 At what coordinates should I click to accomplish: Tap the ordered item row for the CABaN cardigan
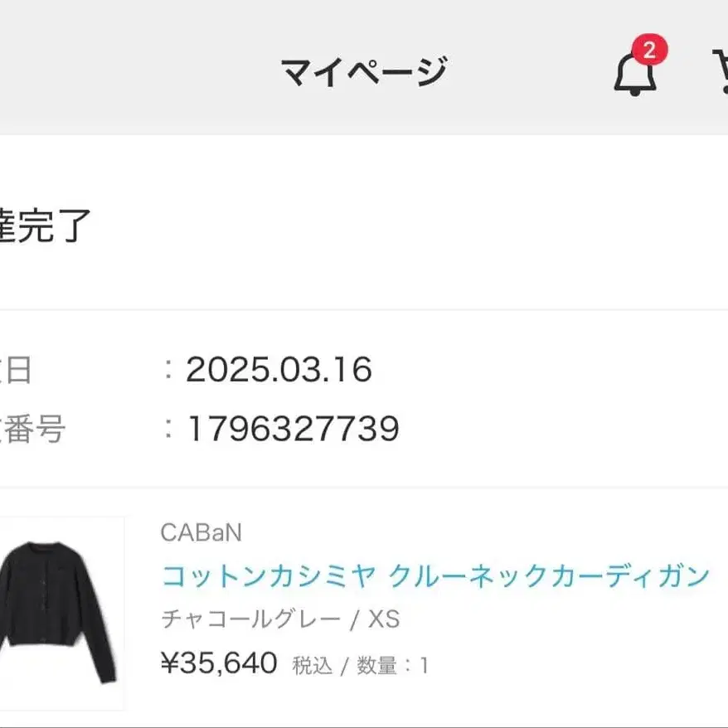pyautogui.click(x=364, y=609)
